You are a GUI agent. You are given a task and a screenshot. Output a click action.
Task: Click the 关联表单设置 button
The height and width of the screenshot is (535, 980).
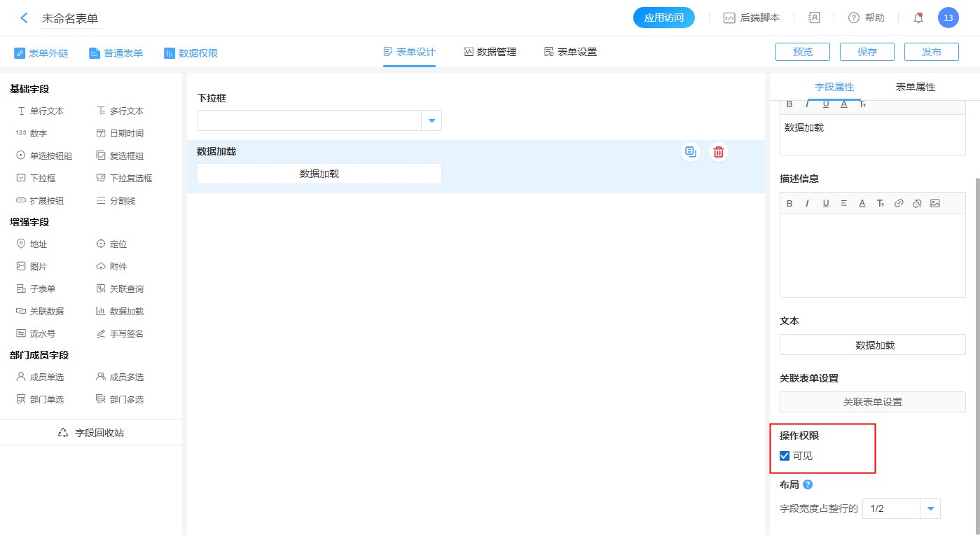coord(872,402)
